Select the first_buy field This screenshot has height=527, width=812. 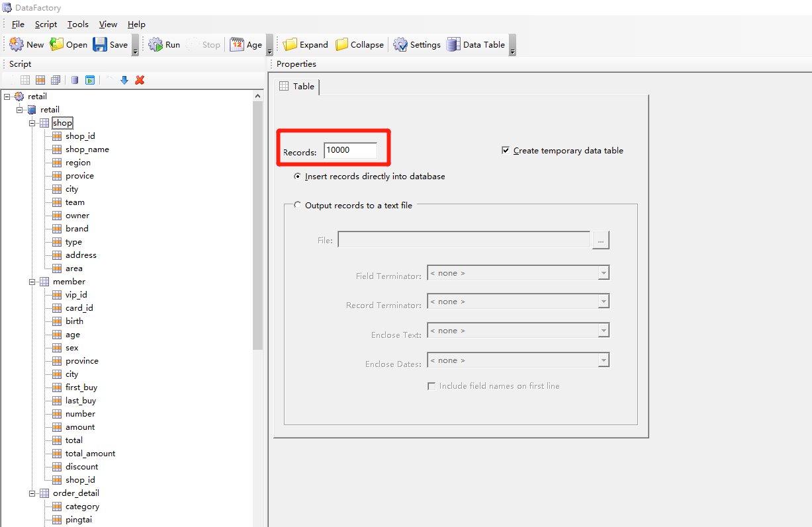click(81, 387)
